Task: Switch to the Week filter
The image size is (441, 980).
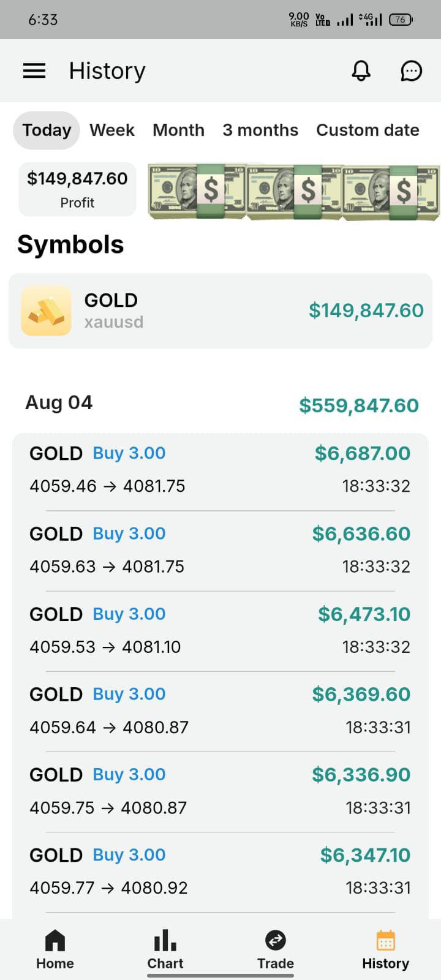Action: 112,130
